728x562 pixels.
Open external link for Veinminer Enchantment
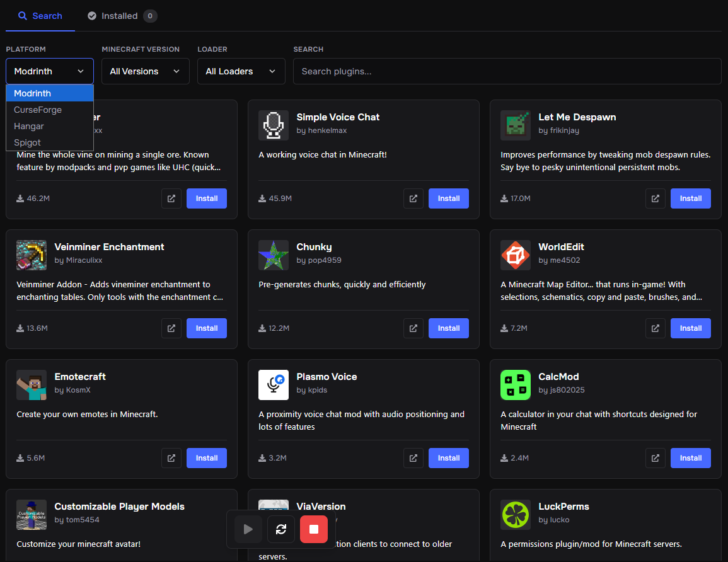[171, 328]
